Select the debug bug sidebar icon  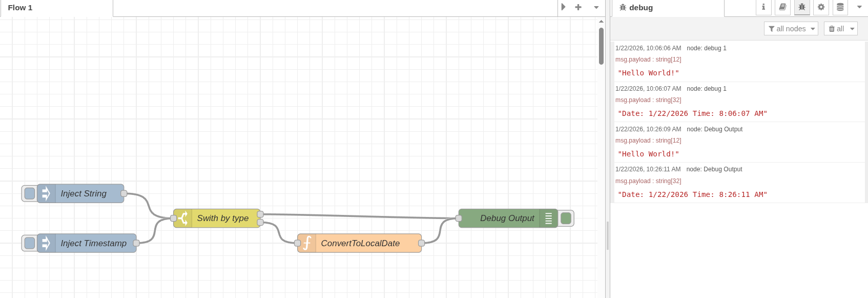[x=802, y=7]
